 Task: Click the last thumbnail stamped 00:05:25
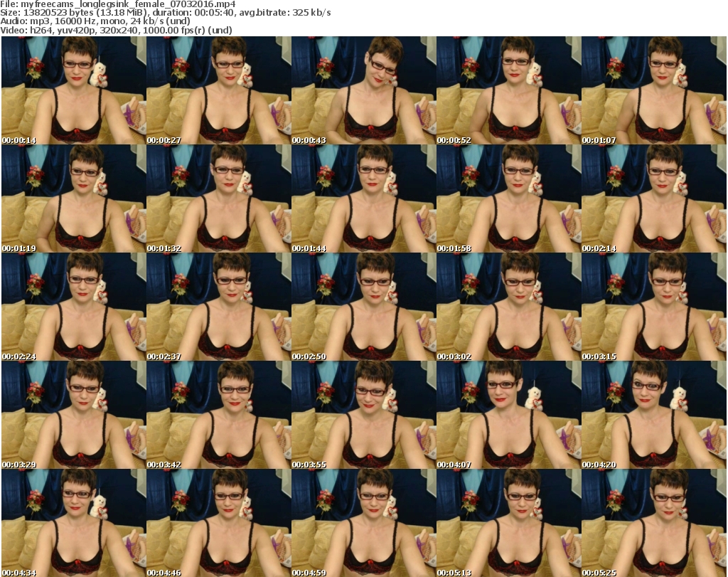tap(654, 523)
